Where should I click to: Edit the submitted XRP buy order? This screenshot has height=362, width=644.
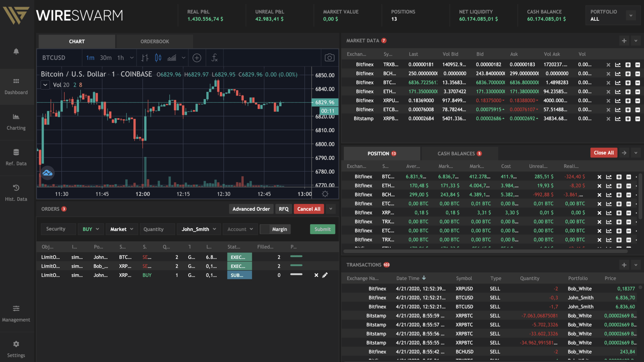coord(325,275)
